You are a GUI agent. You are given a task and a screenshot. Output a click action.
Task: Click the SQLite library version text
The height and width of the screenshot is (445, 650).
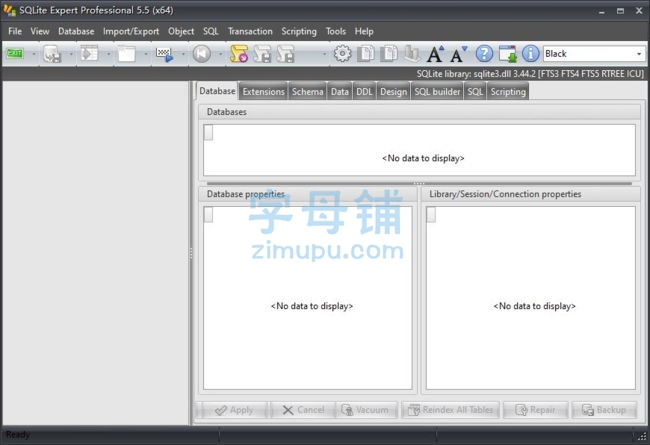coord(530,74)
